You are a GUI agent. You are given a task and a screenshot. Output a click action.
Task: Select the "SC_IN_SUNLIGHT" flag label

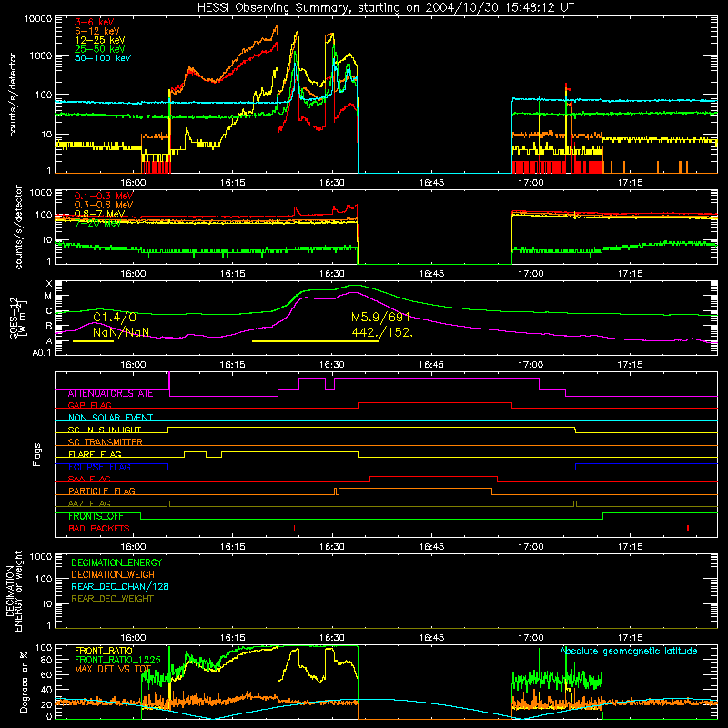105,430
